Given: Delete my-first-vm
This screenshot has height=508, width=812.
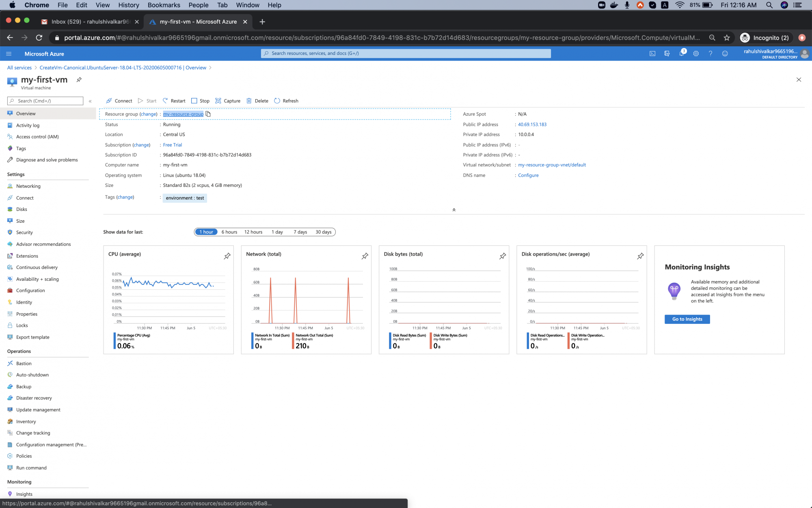Looking at the screenshot, I should [257, 100].
